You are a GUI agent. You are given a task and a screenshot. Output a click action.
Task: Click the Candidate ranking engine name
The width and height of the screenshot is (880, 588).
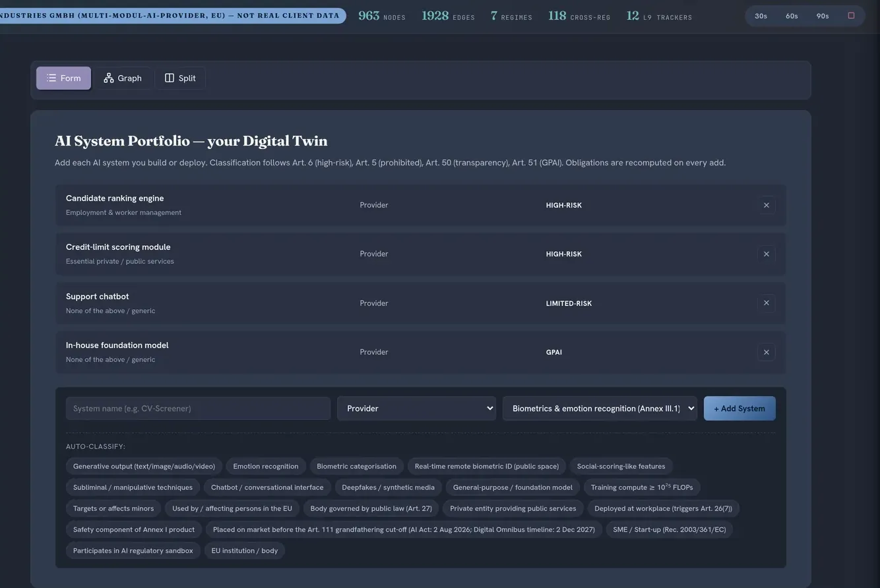click(x=115, y=198)
